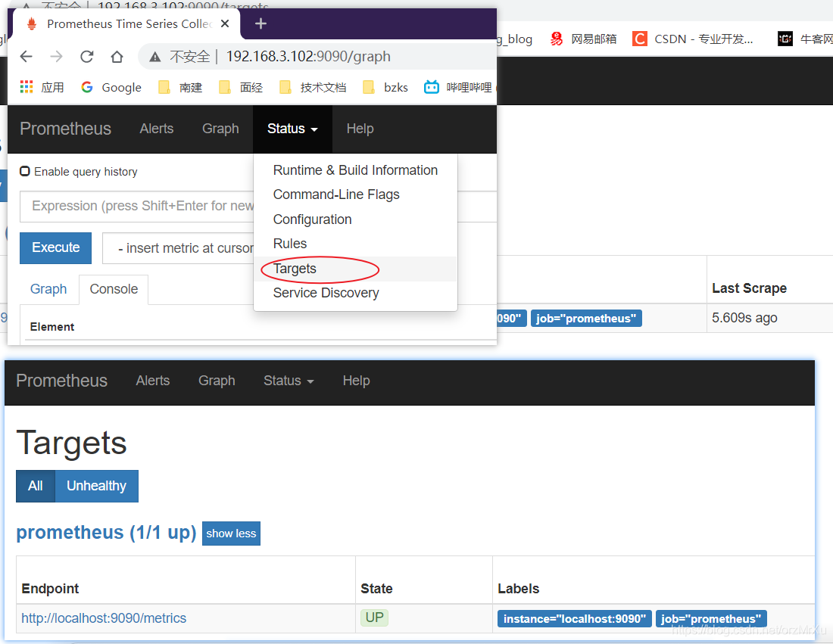
Task: Click the browser back arrow
Action: click(x=26, y=56)
